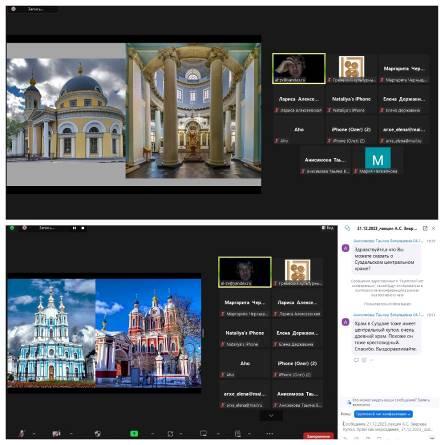Select Nataliya's iPhone tile in upper window

click(351, 99)
